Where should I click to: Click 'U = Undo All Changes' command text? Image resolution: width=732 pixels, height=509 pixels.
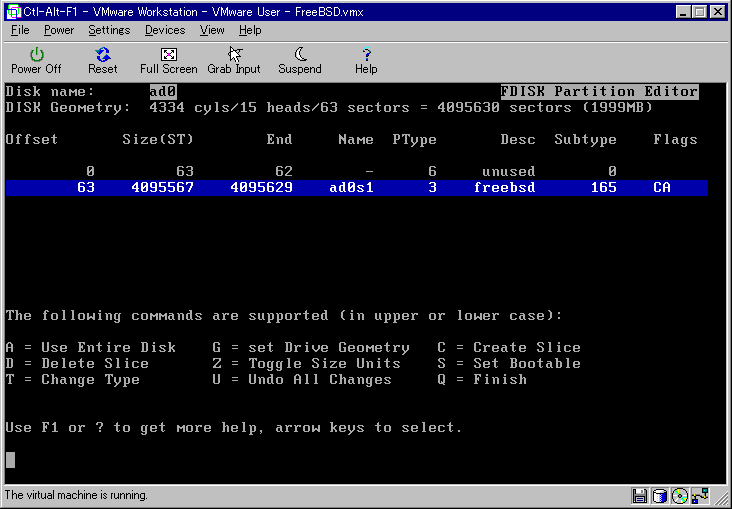click(302, 380)
